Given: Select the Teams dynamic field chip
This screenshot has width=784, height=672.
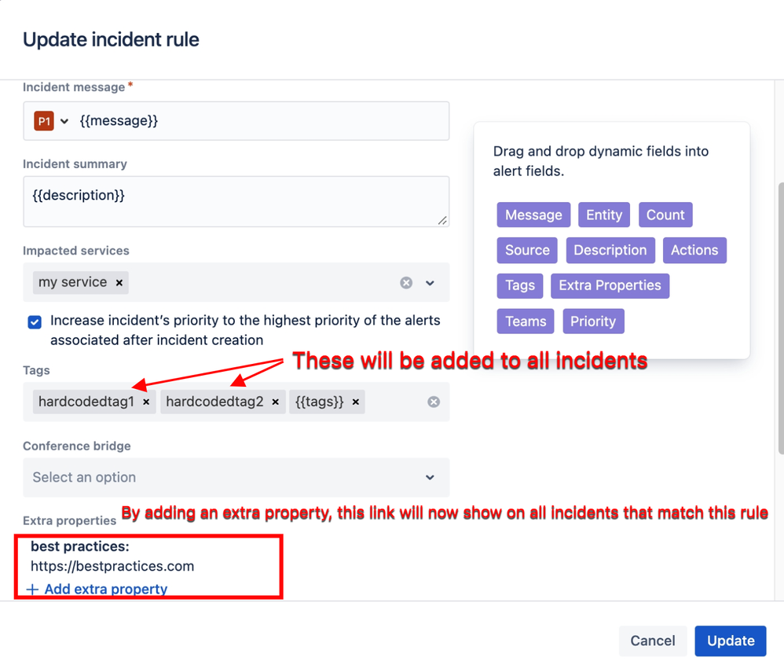Looking at the screenshot, I should 525,321.
